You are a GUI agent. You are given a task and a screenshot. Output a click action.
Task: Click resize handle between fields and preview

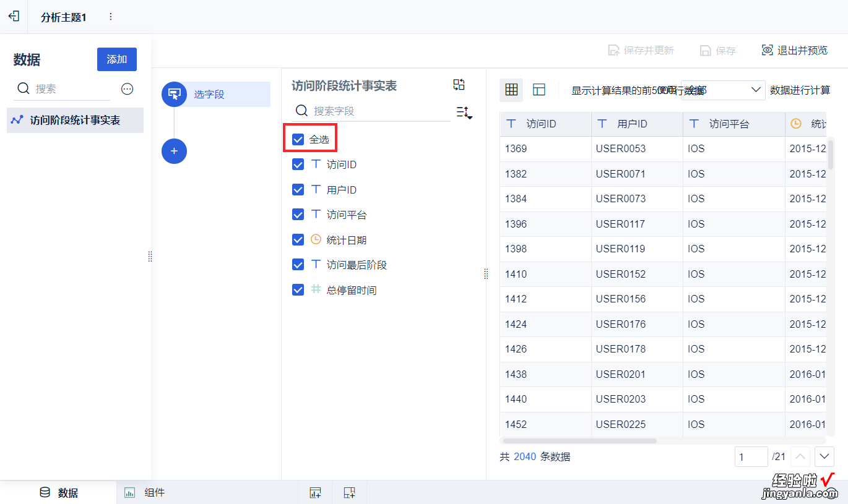click(x=486, y=274)
